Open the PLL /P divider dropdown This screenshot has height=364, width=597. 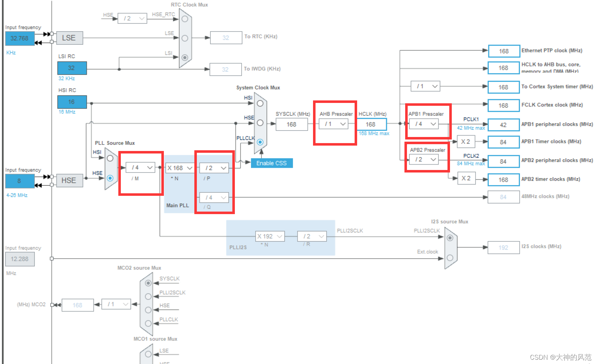214,168
